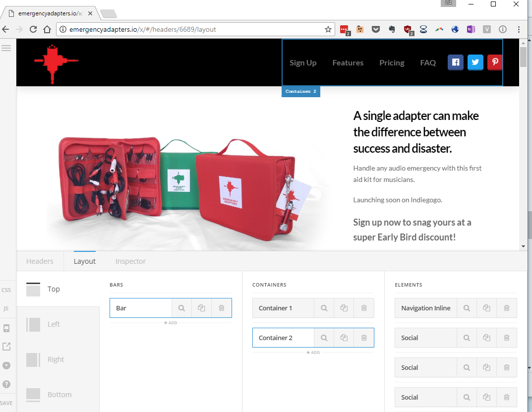Image resolution: width=532 pixels, height=412 pixels.
Task: Click SAVE in the left sidebar
Action: click(6, 403)
